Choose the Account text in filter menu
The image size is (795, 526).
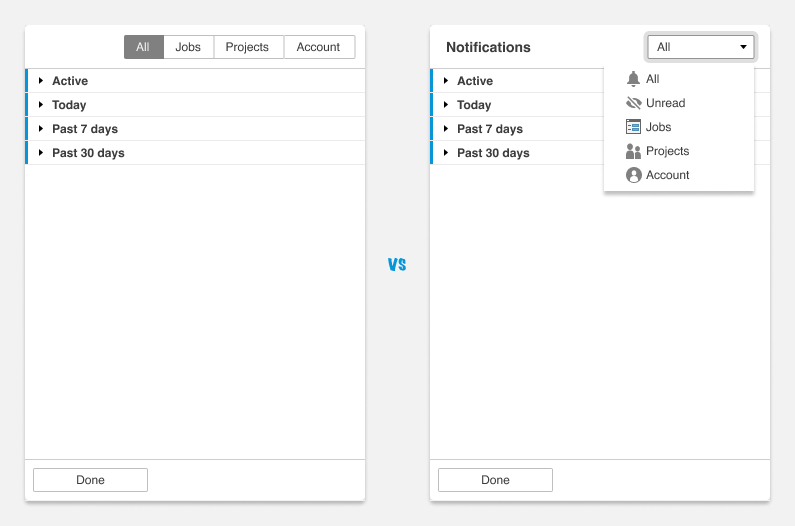coord(667,175)
